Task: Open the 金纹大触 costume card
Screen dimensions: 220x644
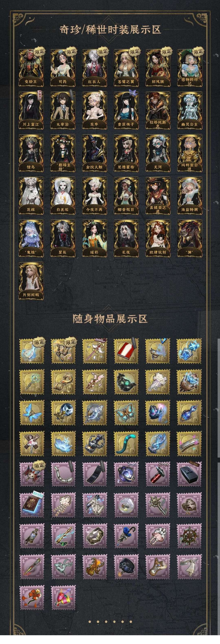Action: [94, 153]
